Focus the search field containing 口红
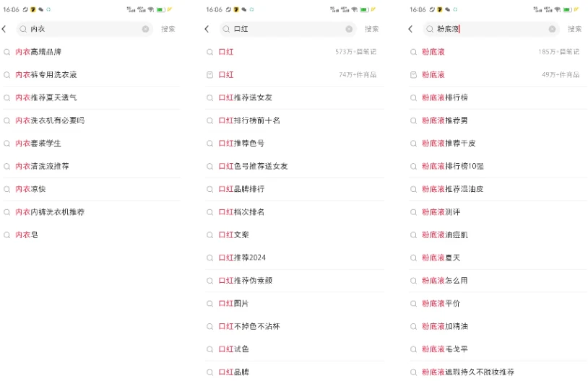This screenshot has height=381, width=588. tap(287, 29)
